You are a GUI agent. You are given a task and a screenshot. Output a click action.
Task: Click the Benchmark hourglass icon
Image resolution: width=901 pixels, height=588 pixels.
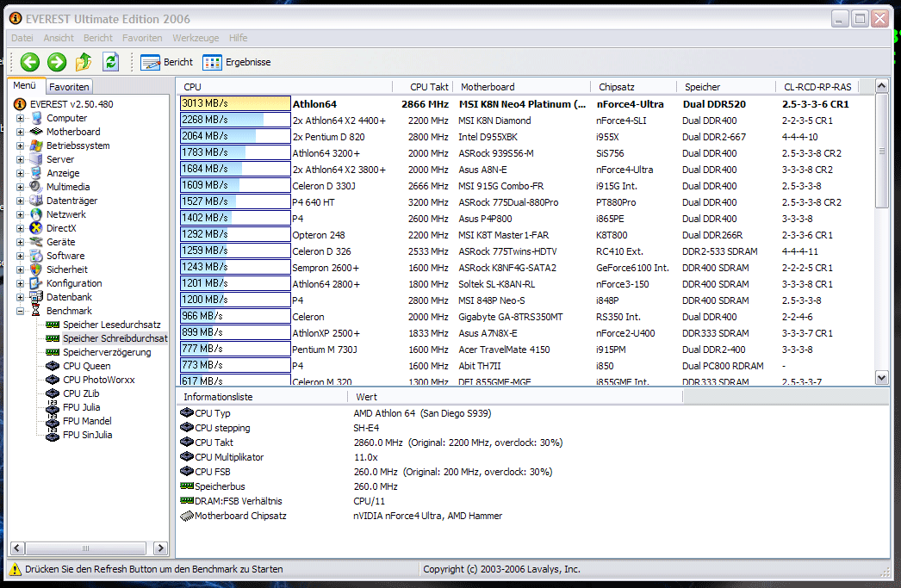coord(36,311)
